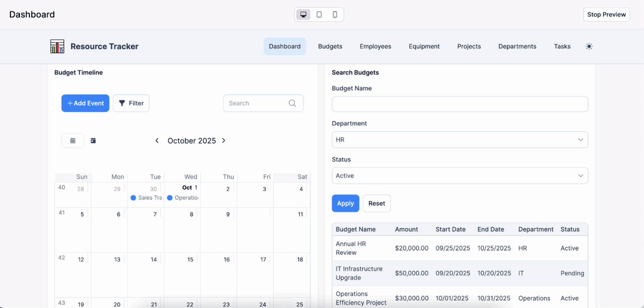
Task: Click into the timeline Search field
Action: click(263, 103)
